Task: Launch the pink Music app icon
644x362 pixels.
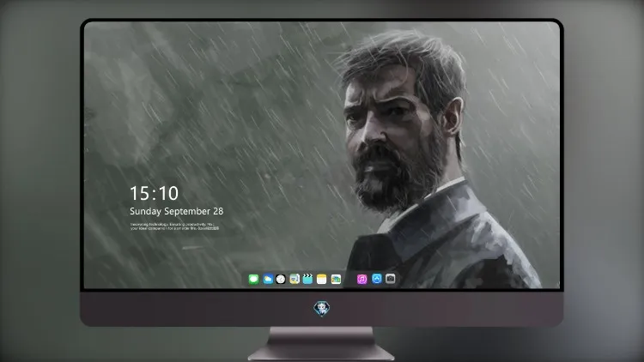Action: point(361,279)
